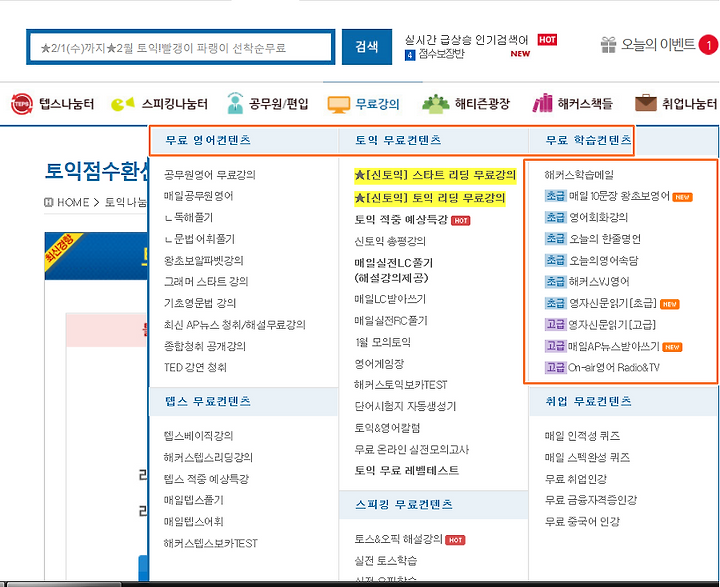The image size is (720, 587).
Task: Click the search input field
Action: tap(180, 47)
